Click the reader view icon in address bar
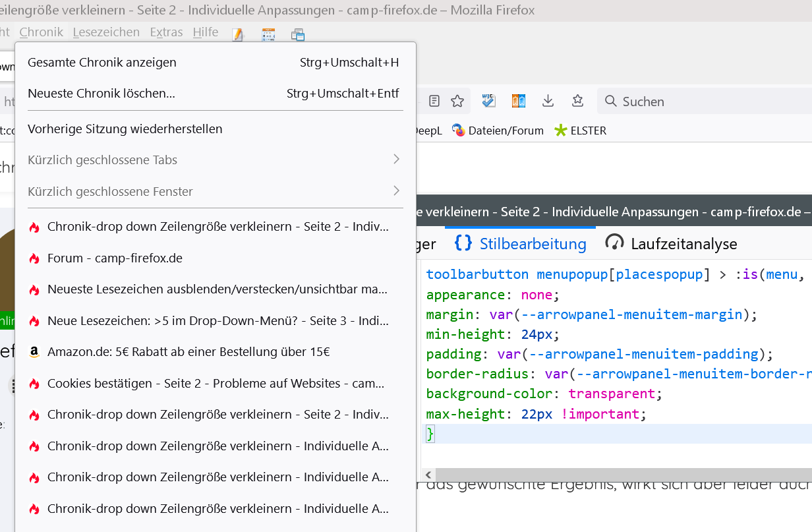This screenshot has width=812, height=532. [x=434, y=101]
